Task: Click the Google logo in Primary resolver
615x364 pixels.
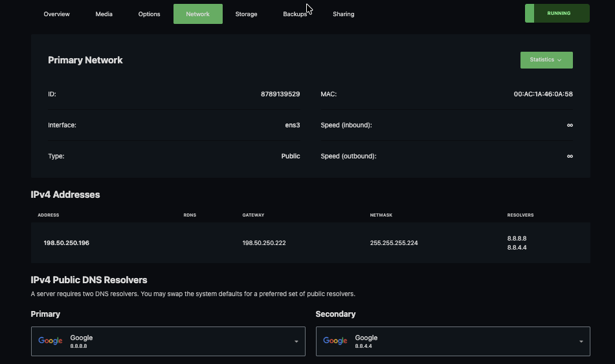Action: [50, 341]
